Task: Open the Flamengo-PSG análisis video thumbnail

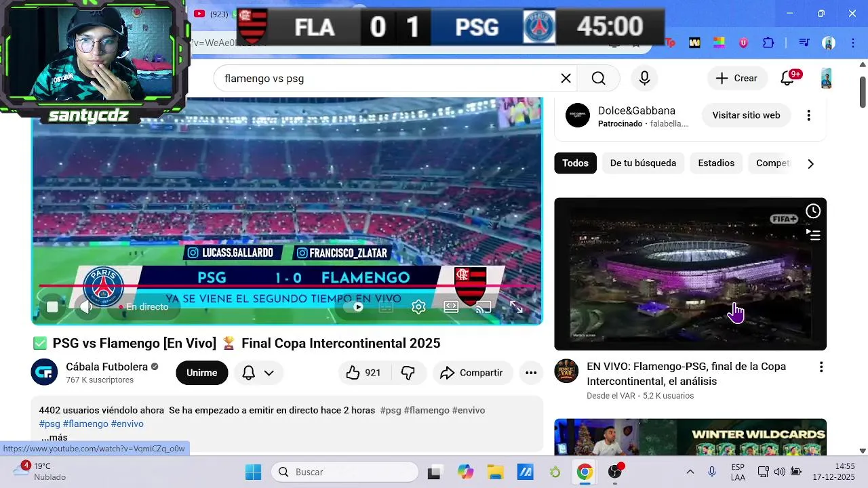Action: pos(690,274)
